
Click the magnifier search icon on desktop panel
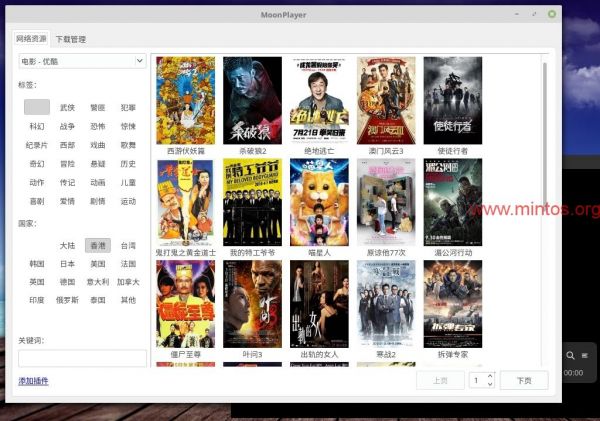coord(570,355)
